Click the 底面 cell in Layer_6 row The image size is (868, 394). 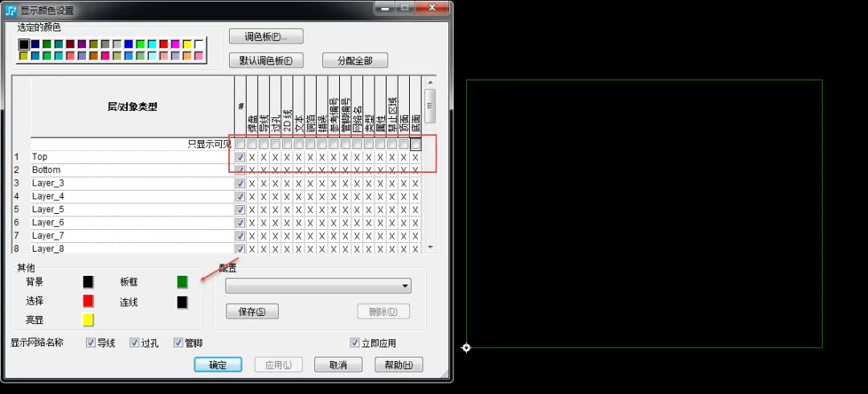tap(416, 223)
